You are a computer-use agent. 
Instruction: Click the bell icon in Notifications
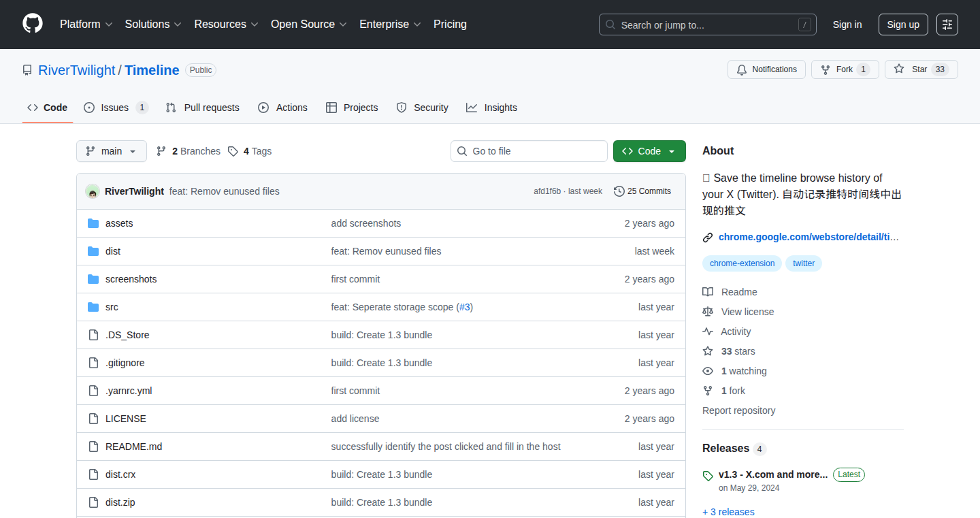pyautogui.click(x=742, y=69)
